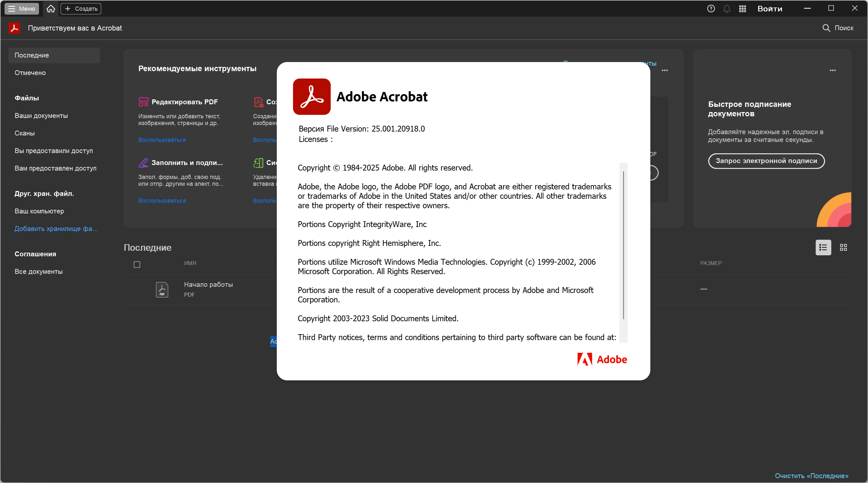Open Ваши документы in sidebar
The width and height of the screenshot is (868, 483).
click(41, 116)
